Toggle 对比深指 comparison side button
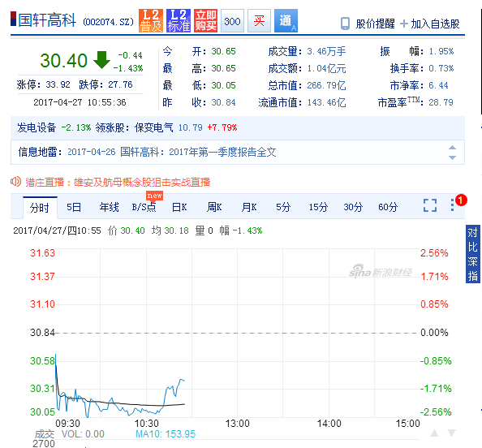Image resolution: width=482 pixels, height=448 pixels. pos(473,254)
